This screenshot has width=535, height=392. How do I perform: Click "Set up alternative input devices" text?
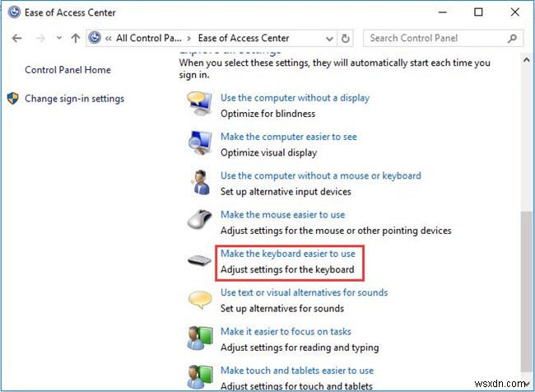click(x=286, y=191)
